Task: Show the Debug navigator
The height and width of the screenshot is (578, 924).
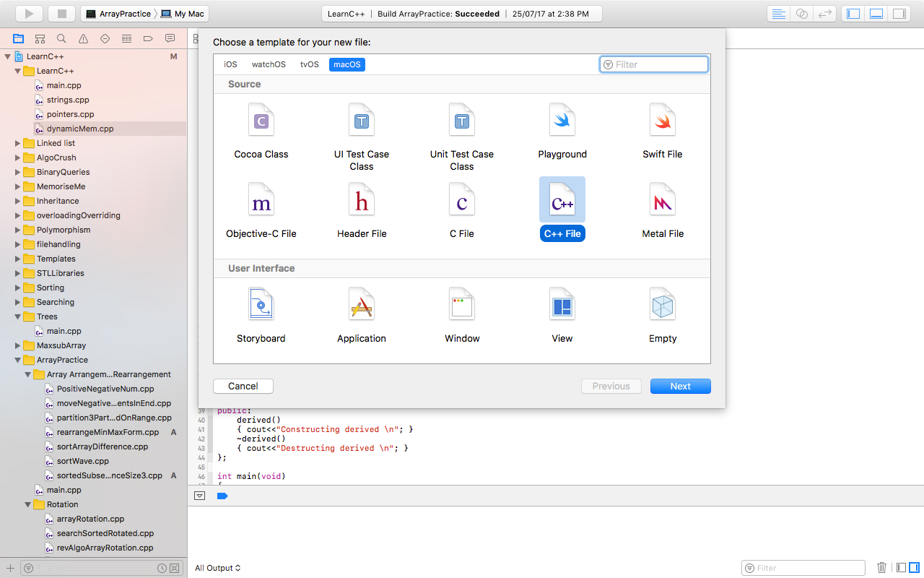Action: click(x=126, y=38)
